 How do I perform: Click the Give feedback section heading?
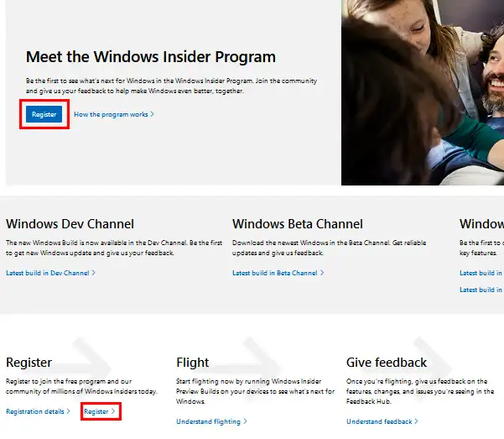tap(387, 363)
